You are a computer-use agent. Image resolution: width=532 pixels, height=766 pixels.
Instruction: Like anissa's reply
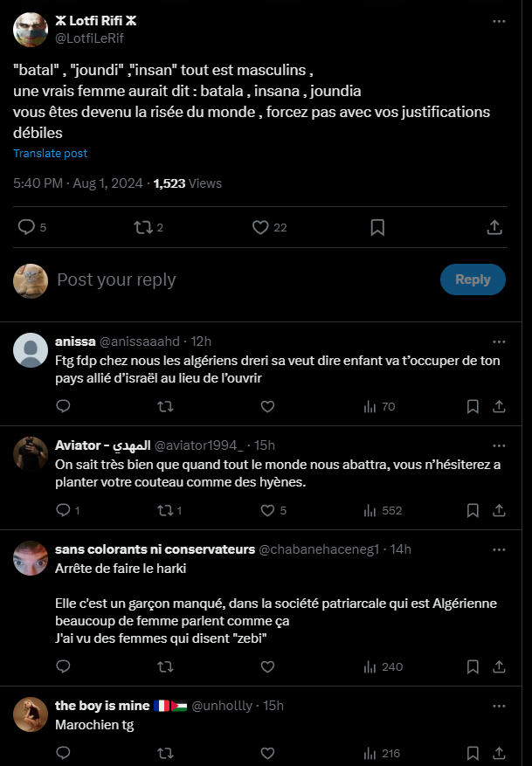[x=268, y=406]
